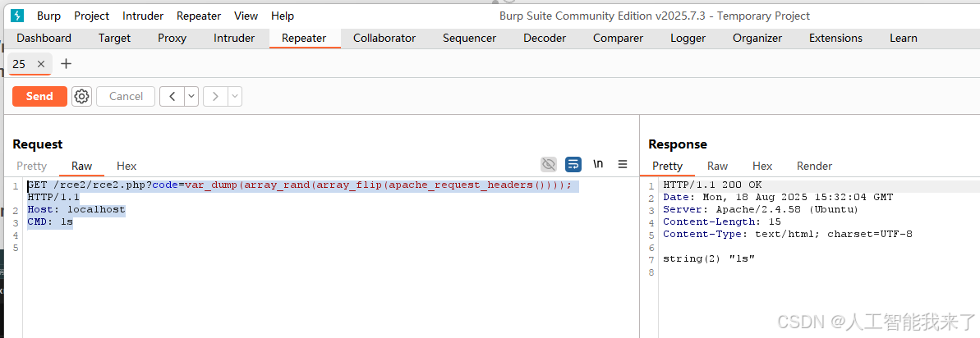Click the Cancel button

126,96
